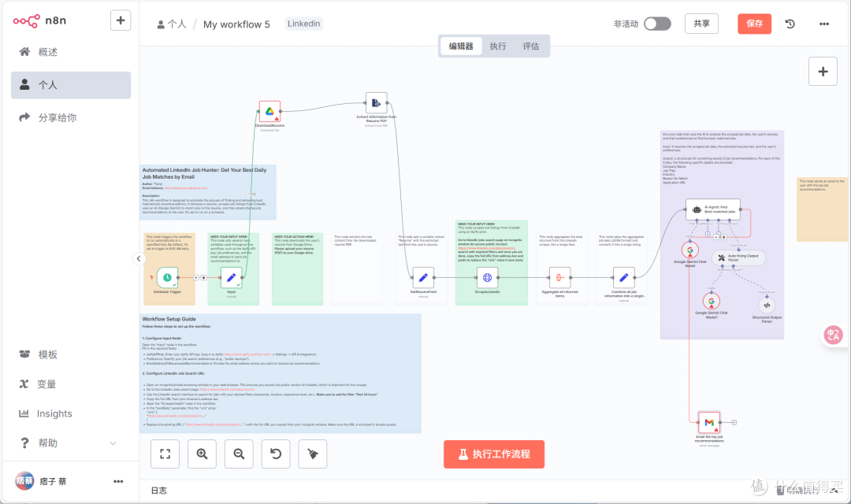Select the SetResumeField node
Image resolution: width=851 pixels, height=504 pixels.
tap(423, 278)
